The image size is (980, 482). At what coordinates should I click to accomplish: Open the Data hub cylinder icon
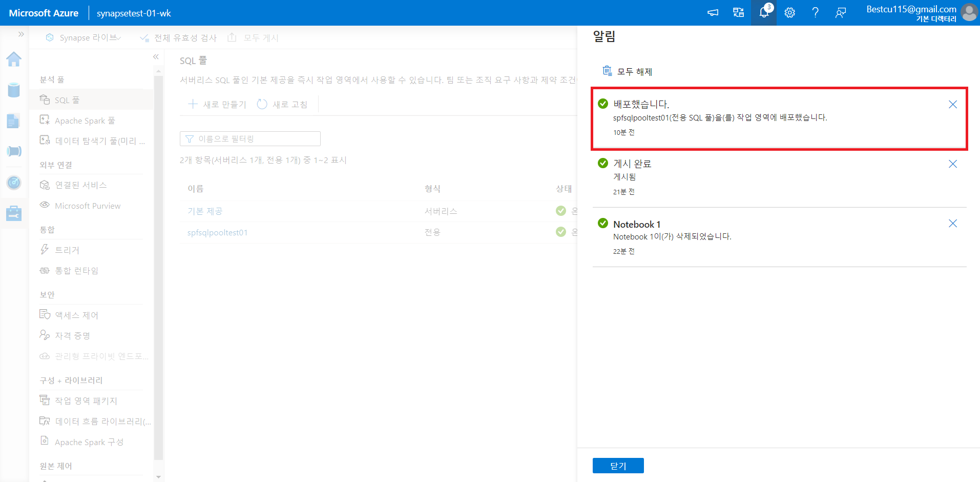(x=14, y=90)
